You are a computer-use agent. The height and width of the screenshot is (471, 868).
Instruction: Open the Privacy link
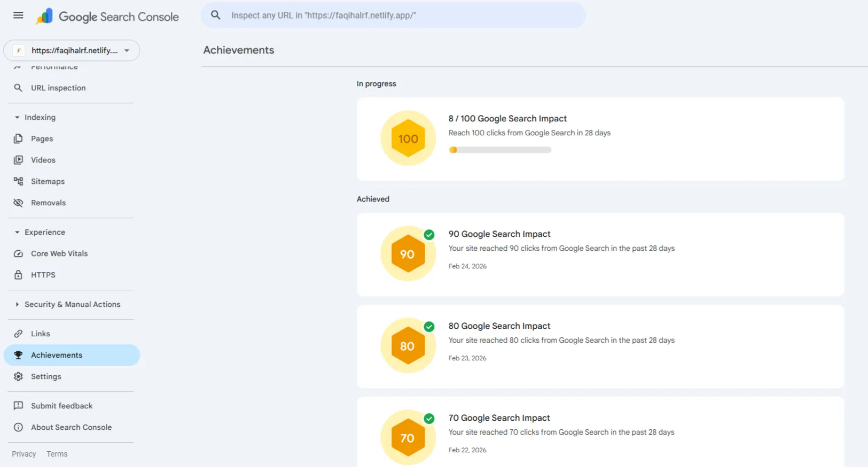(24, 454)
